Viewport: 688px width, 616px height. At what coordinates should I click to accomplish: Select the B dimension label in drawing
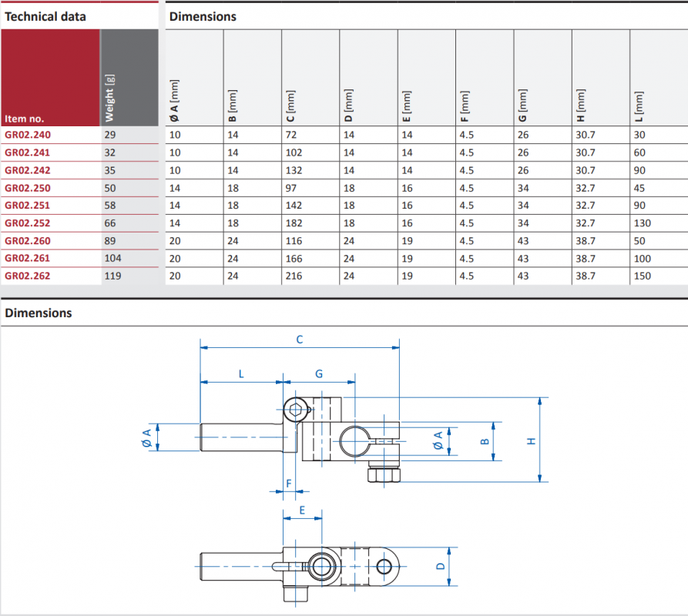485,441
